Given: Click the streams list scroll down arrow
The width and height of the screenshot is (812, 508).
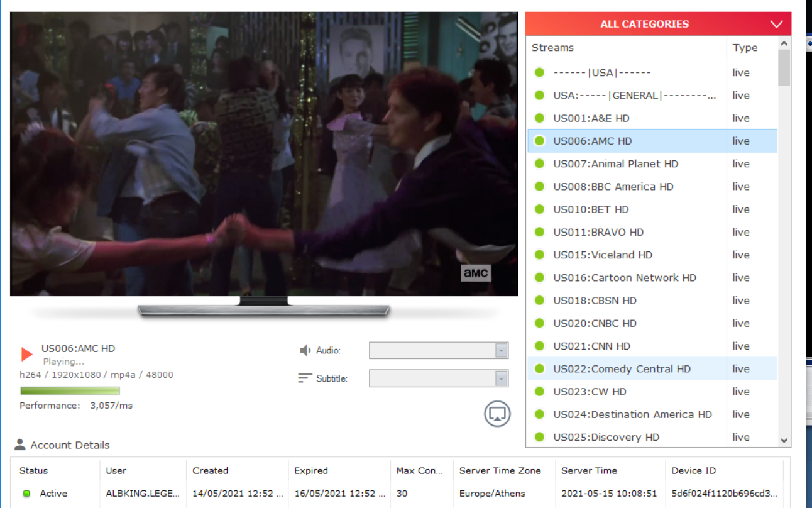Looking at the screenshot, I should pos(784,441).
